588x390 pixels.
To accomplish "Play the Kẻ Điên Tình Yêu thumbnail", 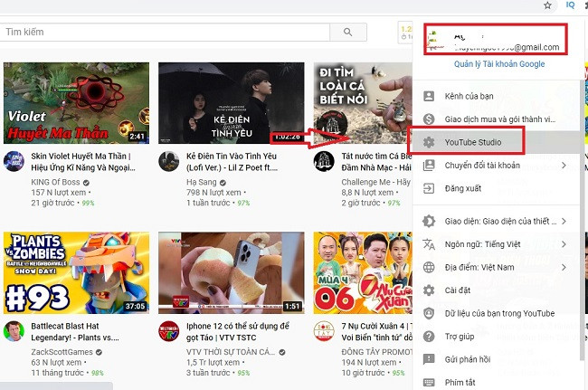I will click(x=232, y=103).
